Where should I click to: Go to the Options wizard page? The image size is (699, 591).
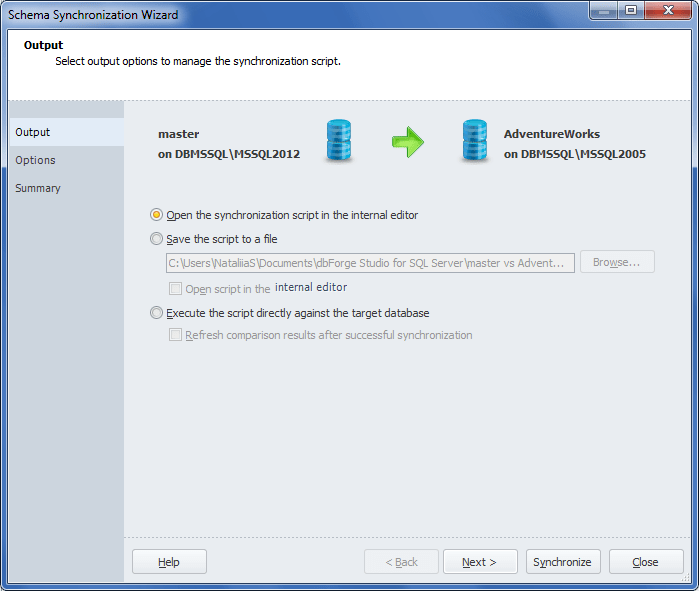tap(67, 160)
